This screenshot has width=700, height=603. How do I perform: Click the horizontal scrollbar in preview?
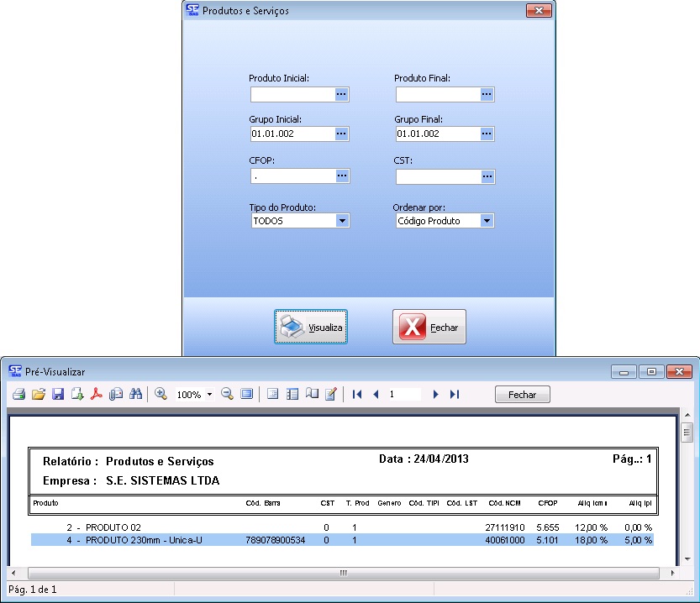coord(342,573)
